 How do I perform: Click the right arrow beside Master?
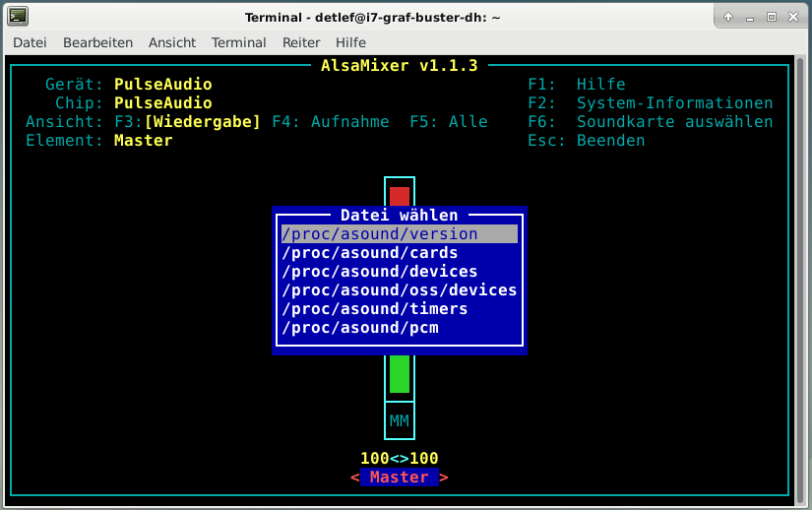click(444, 477)
